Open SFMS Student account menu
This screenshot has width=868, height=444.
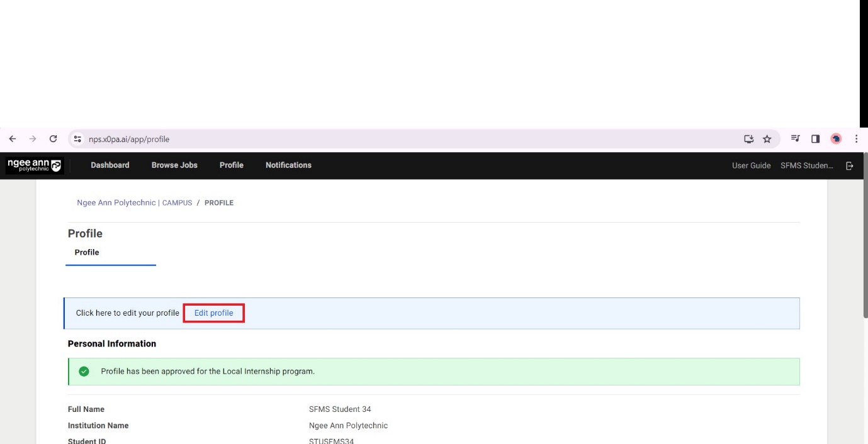[806, 166]
